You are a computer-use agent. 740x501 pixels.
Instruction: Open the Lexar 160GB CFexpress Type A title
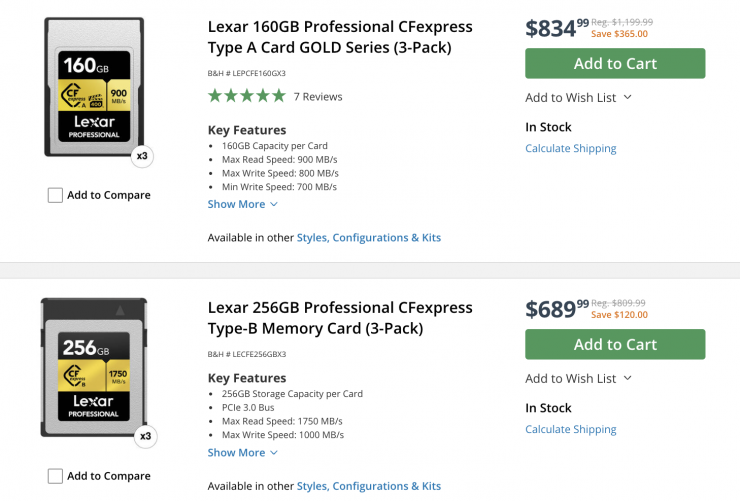click(340, 37)
